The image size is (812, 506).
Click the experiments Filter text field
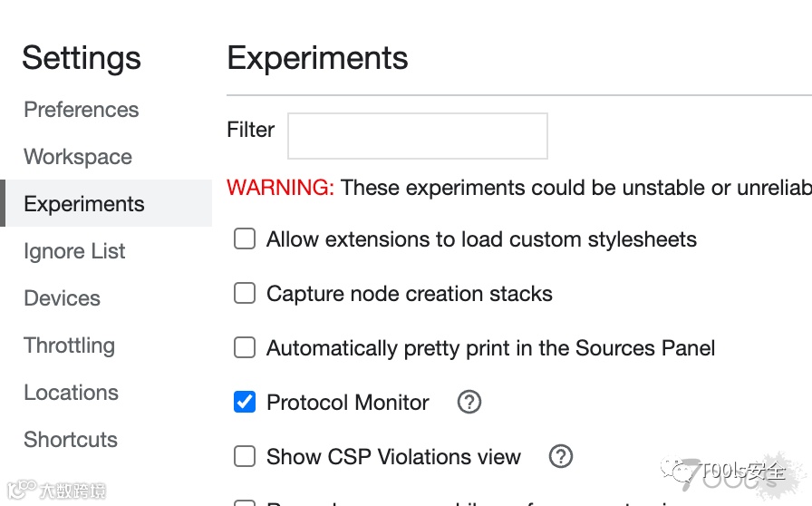(x=417, y=136)
